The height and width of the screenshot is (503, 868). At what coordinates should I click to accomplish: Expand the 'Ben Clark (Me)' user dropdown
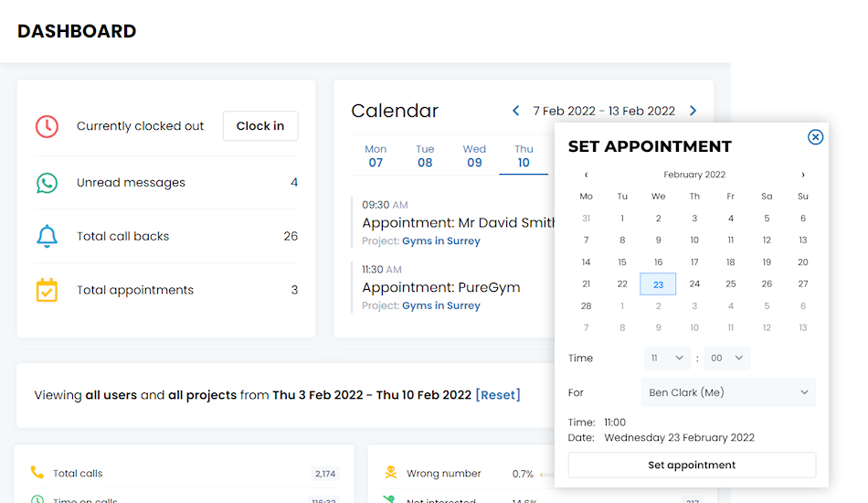click(x=728, y=392)
